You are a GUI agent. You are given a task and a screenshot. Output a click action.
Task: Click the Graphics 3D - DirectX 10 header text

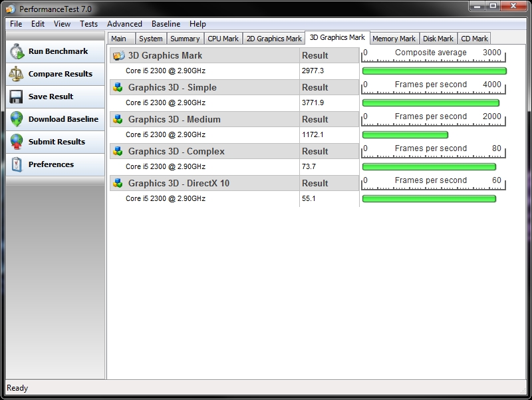(x=178, y=183)
